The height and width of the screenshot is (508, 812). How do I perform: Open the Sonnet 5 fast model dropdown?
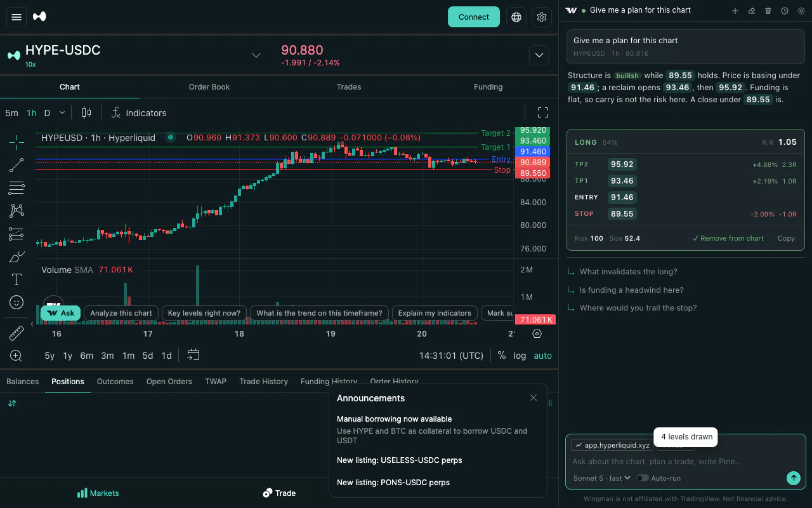click(x=602, y=478)
